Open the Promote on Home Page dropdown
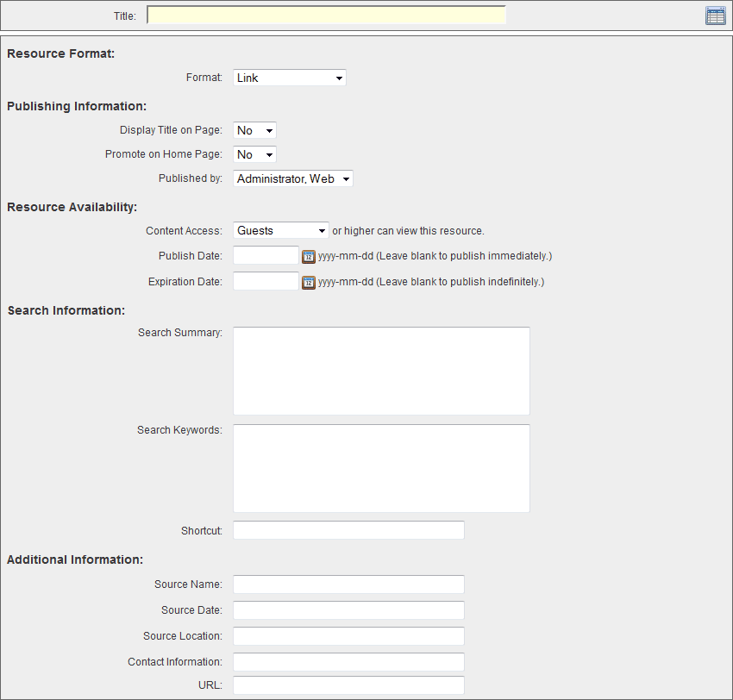Viewport: 733px width, 700px height. (x=254, y=154)
